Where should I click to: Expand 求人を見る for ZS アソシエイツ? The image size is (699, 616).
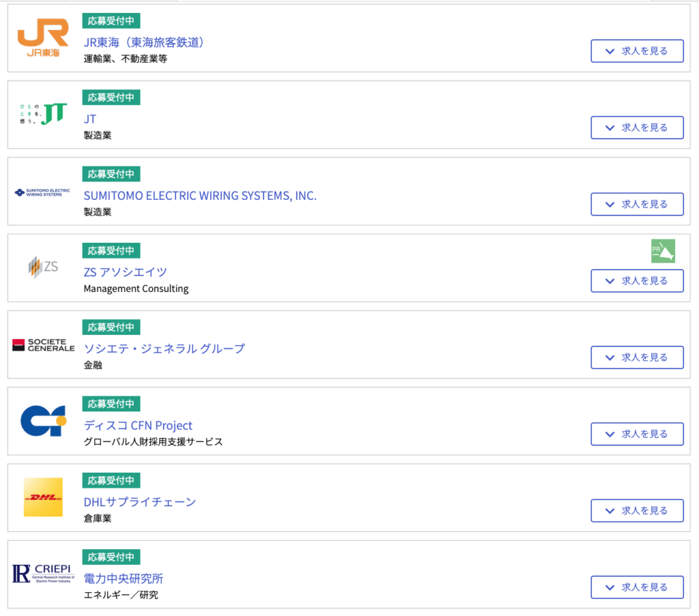pos(637,280)
